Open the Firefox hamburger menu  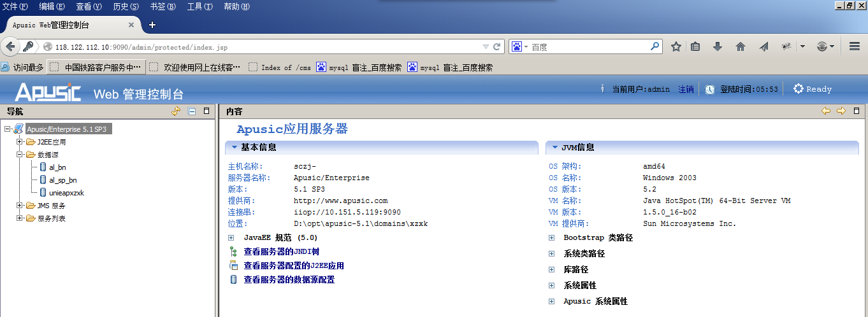click(x=855, y=46)
